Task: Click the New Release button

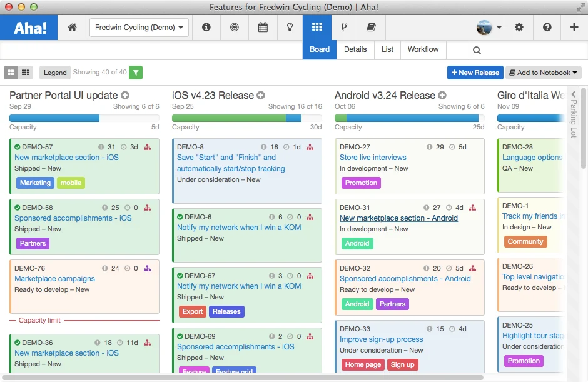Action: pyautogui.click(x=475, y=73)
